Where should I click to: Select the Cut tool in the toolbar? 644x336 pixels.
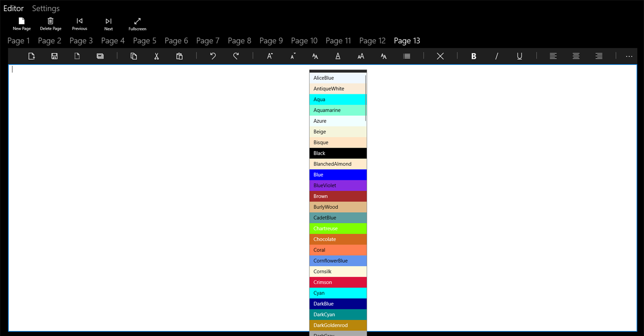tap(157, 56)
